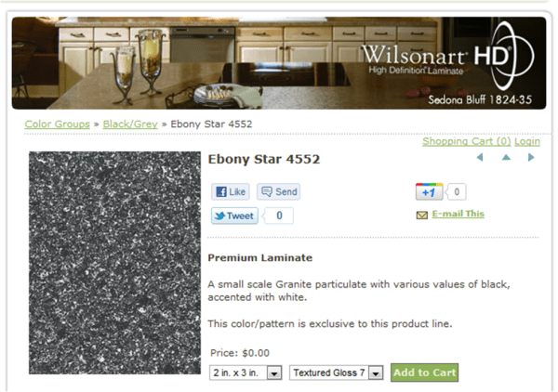Click the Ebony Star laminate swatch image

click(114, 263)
